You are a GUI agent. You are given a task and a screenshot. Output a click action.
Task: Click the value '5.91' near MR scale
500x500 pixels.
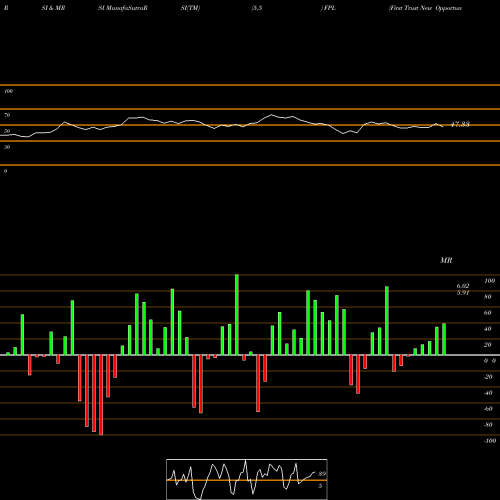pos(463,293)
